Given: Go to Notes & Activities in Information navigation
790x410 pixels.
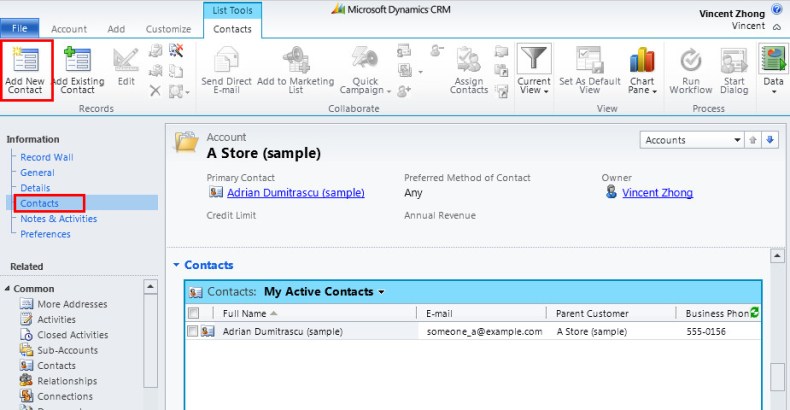Looking at the screenshot, I should [x=58, y=219].
